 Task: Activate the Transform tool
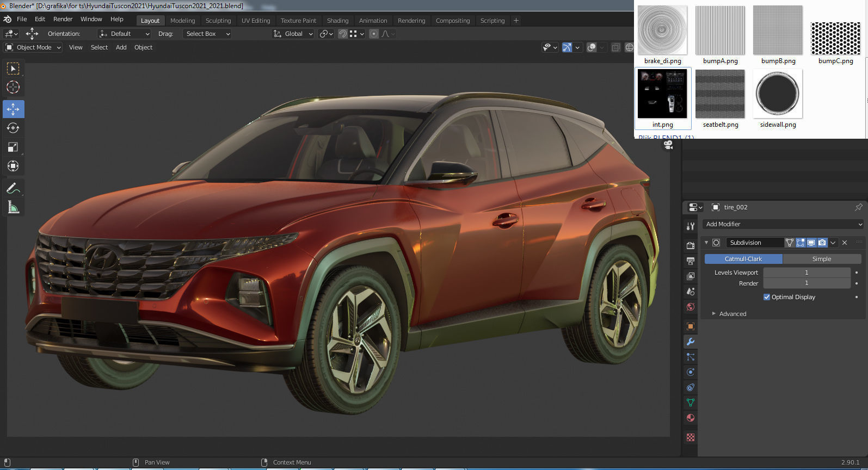pyautogui.click(x=13, y=166)
